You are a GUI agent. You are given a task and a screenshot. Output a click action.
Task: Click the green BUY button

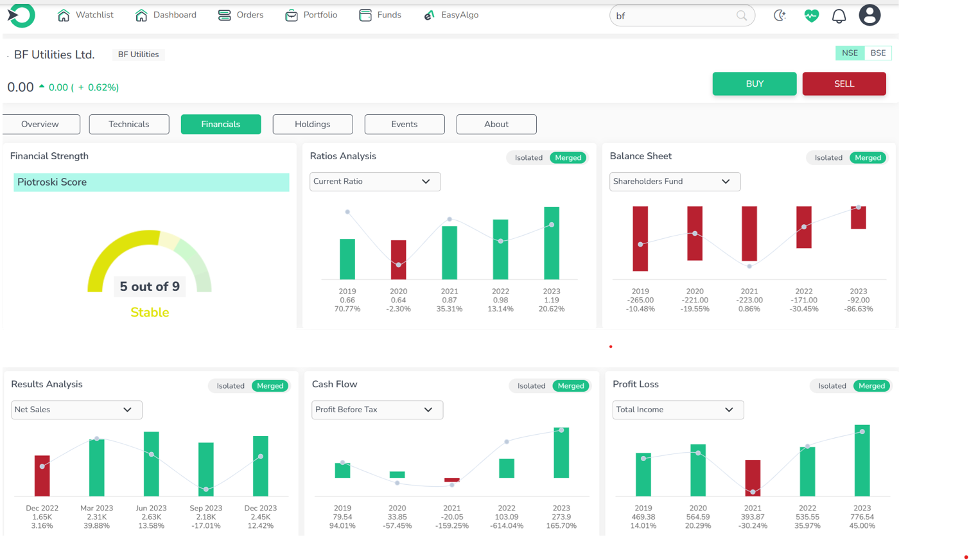tap(755, 84)
